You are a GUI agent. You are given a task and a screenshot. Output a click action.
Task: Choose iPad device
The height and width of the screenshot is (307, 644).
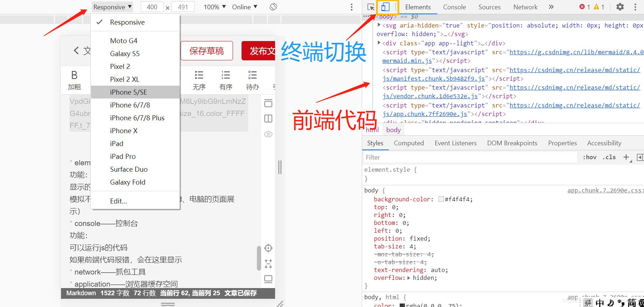[135, 144]
